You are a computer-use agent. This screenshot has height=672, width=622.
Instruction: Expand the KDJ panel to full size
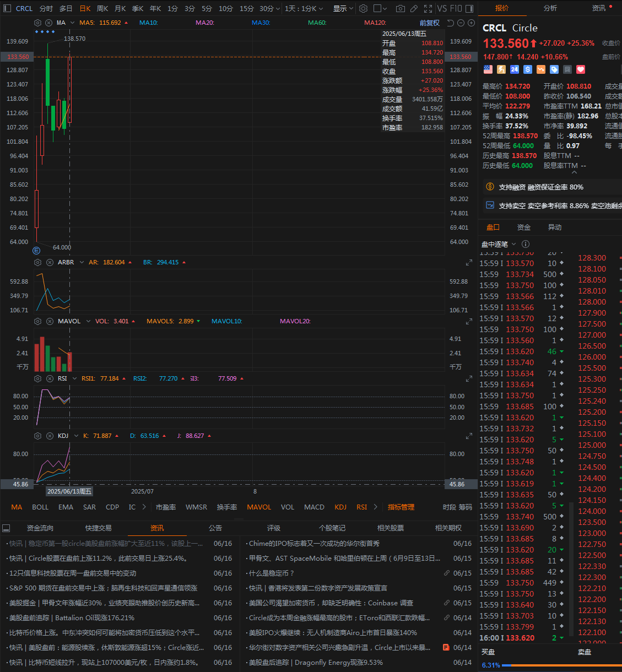pyautogui.click(x=469, y=436)
